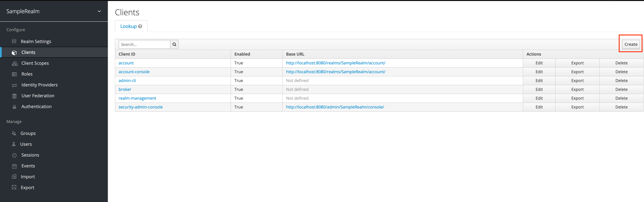Click Edit for the admin-cli client
This screenshot has width=644, height=202.
coord(539,80)
